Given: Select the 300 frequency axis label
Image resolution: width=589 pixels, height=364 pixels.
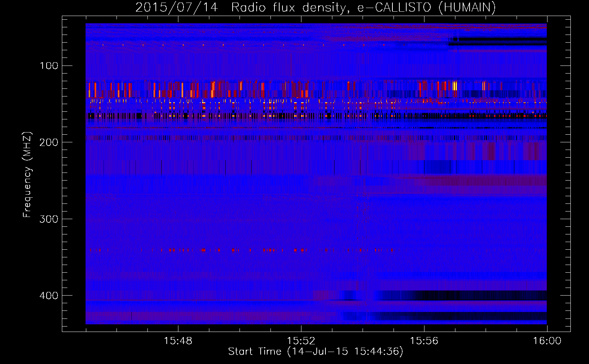Looking at the screenshot, I should 49,219.
